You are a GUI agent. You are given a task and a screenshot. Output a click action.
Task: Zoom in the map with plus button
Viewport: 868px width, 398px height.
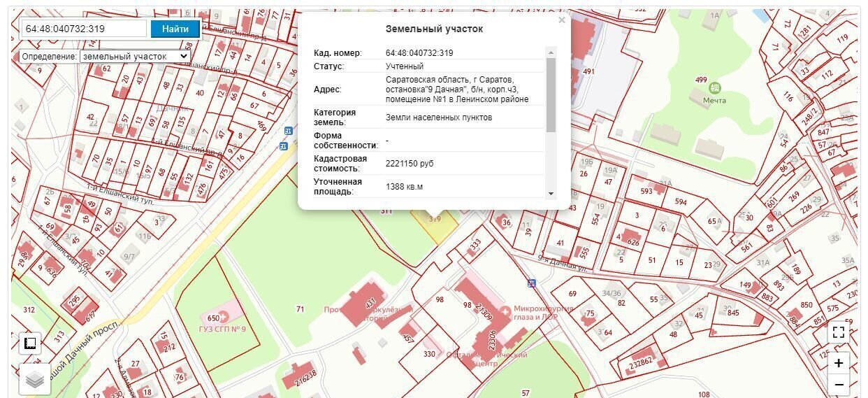coord(839,363)
